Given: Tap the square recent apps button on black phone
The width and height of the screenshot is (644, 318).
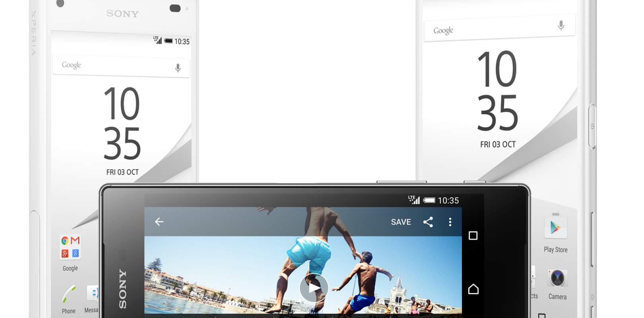Looking at the screenshot, I should (x=473, y=236).
